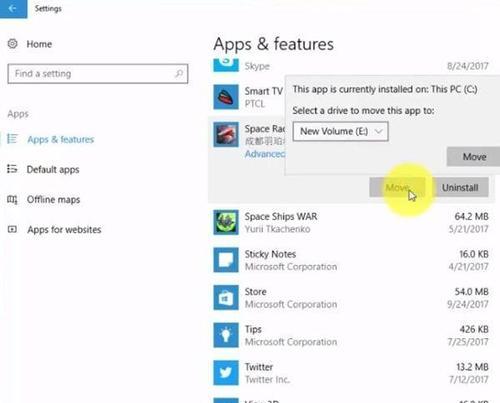Click the Skype app icon
This screenshot has width=500, height=403.
click(226, 65)
